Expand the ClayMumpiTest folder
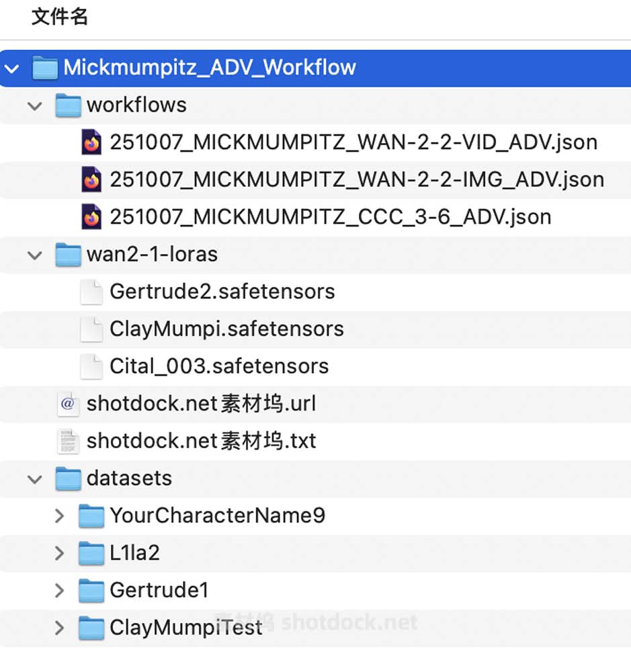This screenshot has height=672, width=631. [59, 628]
